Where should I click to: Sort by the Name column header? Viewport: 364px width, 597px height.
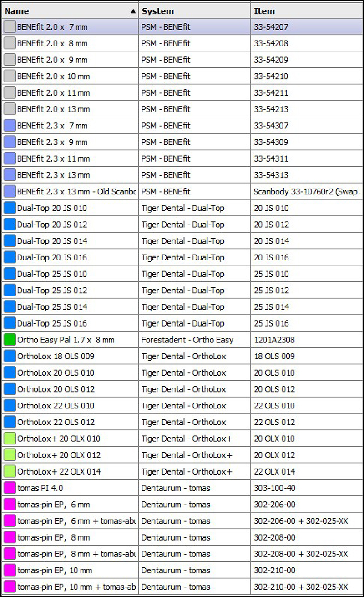(x=70, y=11)
